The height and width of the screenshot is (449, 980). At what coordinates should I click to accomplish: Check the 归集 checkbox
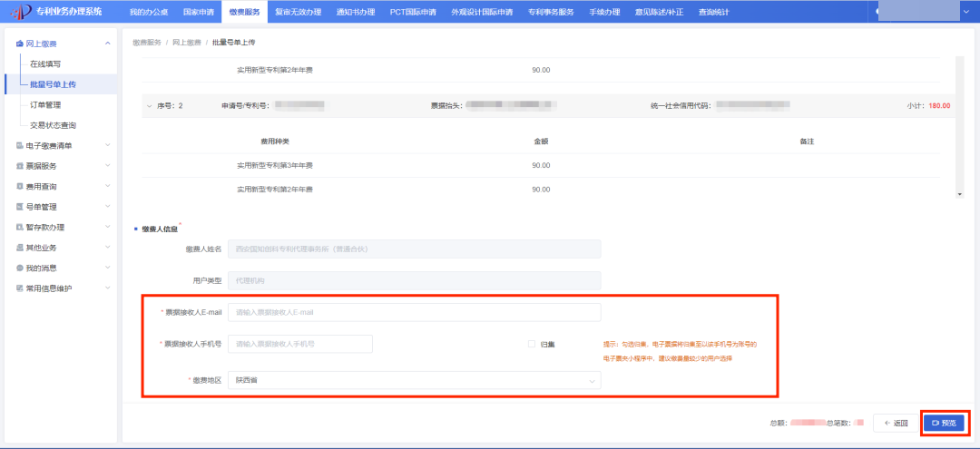(532, 344)
